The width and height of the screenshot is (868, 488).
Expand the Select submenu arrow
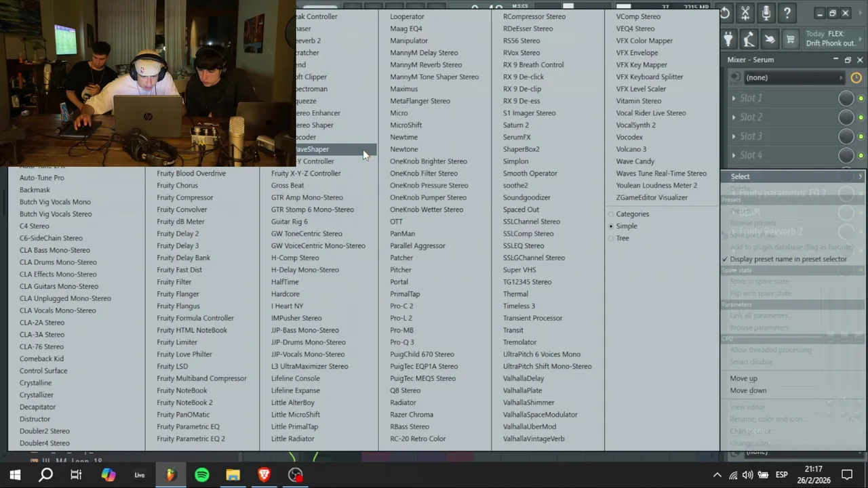pos(861,177)
